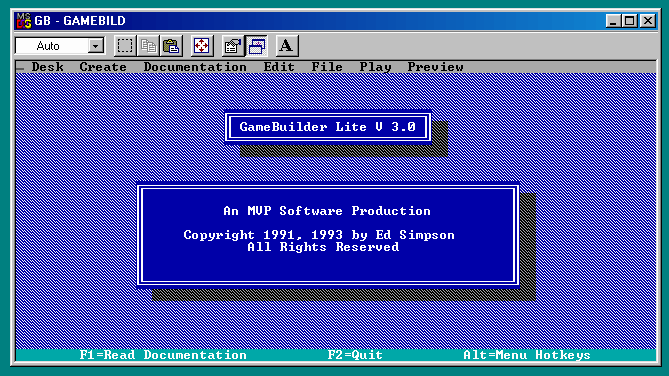The height and width of the screenshot is (376, 669).
Task: Open the font size dropdown arrow
Action: (96, 46)
